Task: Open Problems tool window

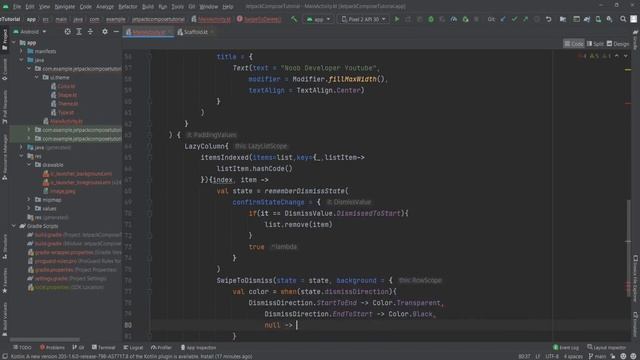Action: (x=52, y=347)
